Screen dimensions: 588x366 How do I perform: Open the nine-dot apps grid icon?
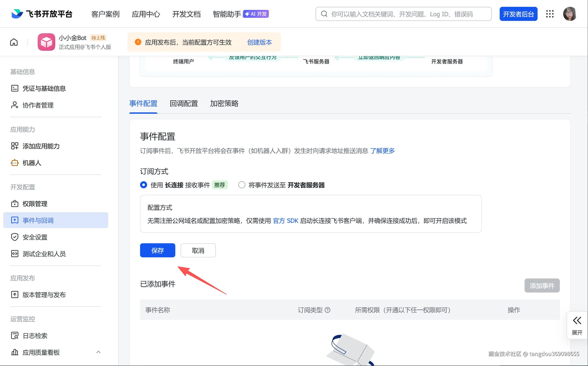[x=550, y=14]
